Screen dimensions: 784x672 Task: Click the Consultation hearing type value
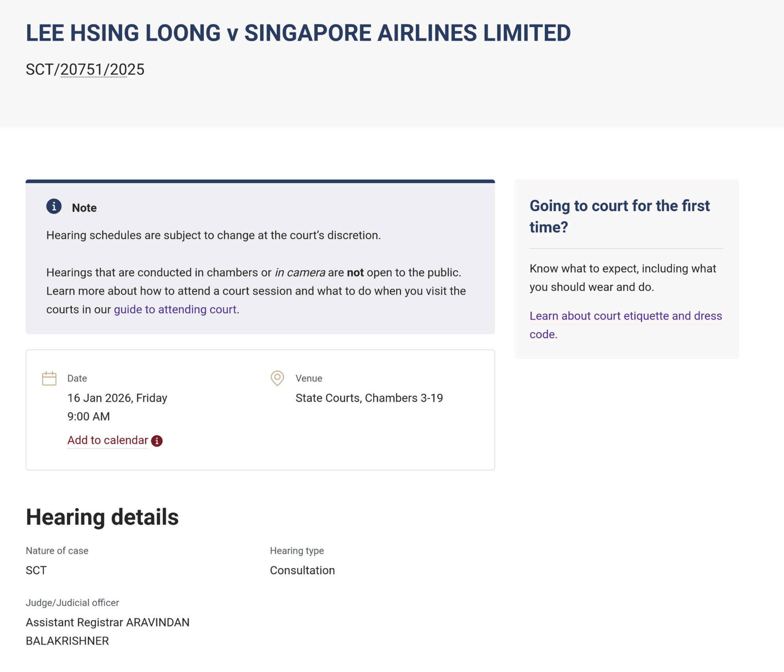pyautogui.click(x=302, y=570)
